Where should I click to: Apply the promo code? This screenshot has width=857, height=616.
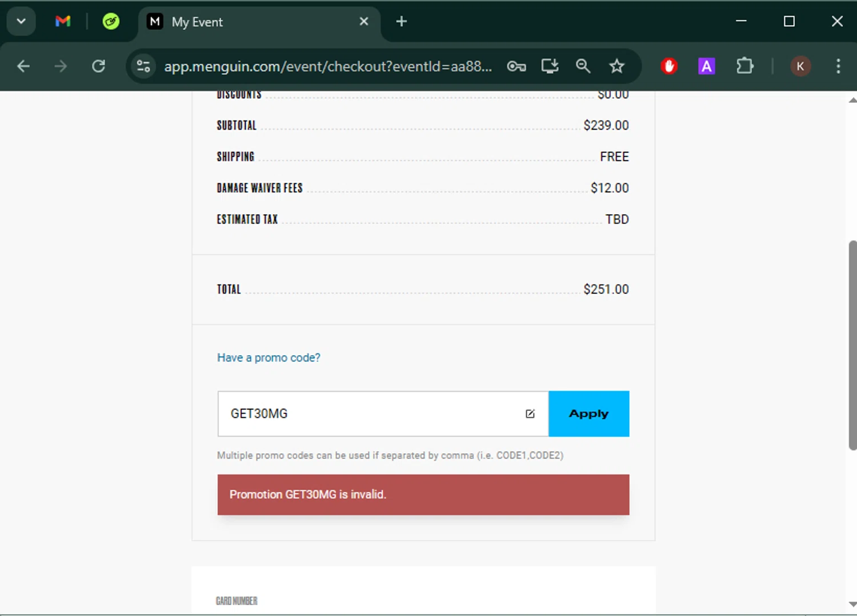click(x=589, y=414)
